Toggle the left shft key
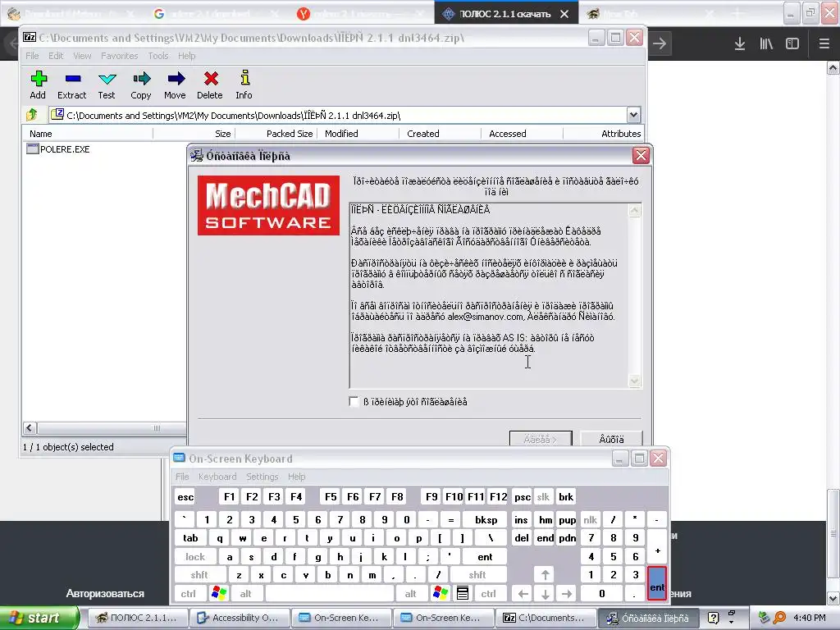Image resolution: width=840 pixels, height=630 pixels. point(199,575)
